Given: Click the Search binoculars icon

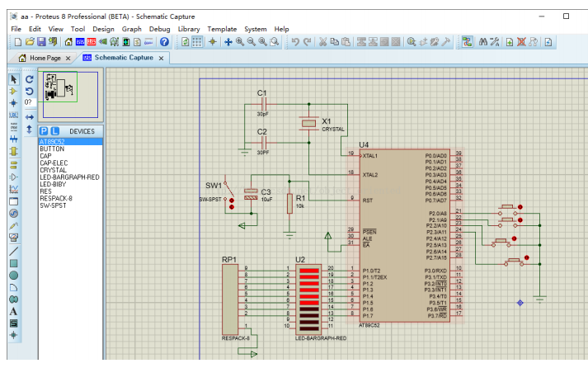Looking at the screenshot, I should pyautogui.click(x=484, y=42).
